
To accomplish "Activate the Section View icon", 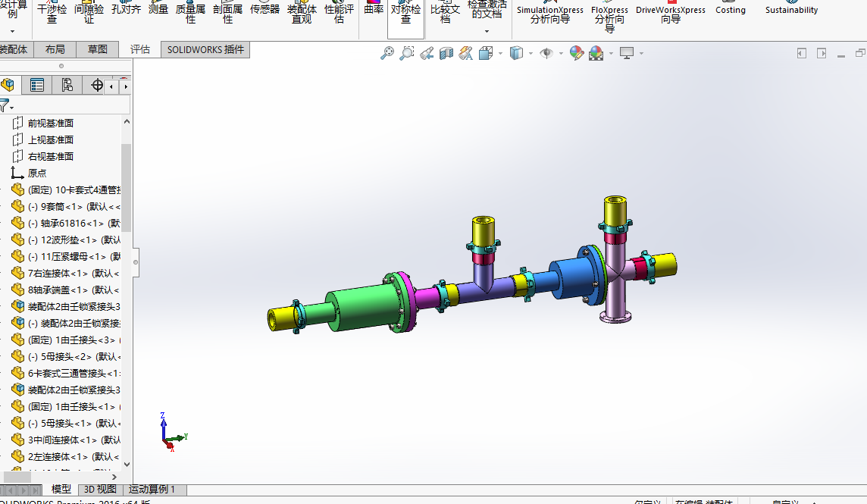I will point(446,53).
